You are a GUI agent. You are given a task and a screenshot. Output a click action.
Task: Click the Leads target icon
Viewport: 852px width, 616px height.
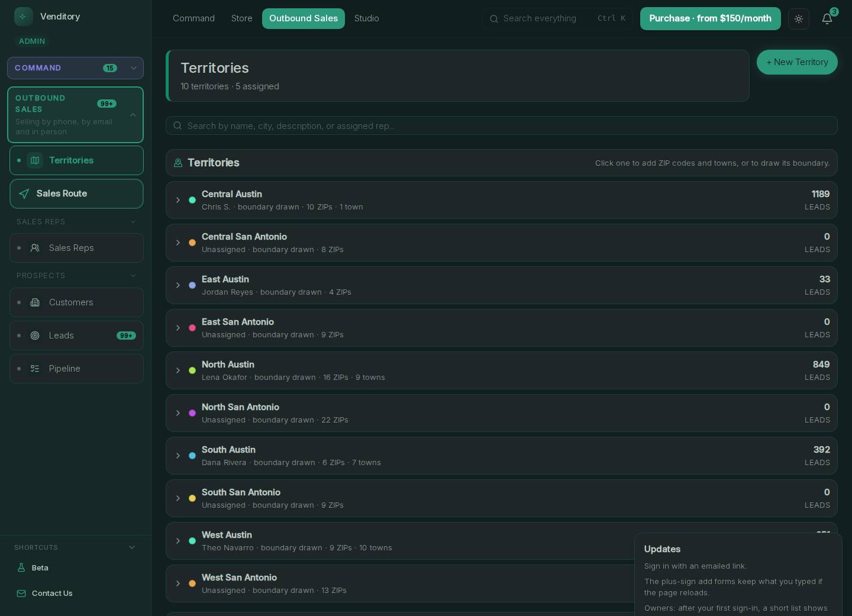point(35,336)
